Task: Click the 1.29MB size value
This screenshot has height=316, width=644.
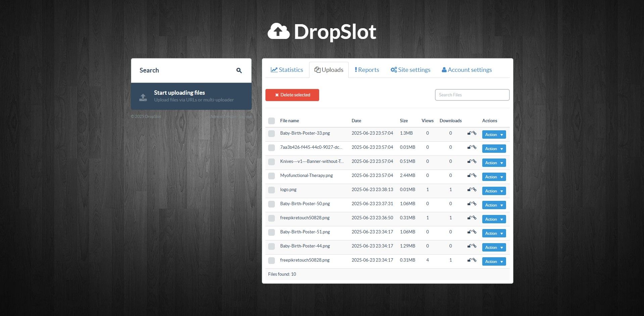Action: point(407,246)
